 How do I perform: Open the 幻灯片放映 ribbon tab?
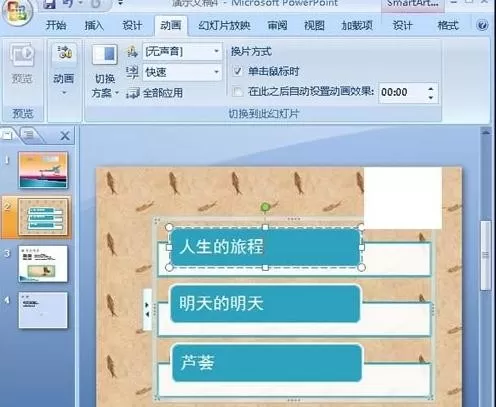pos(224,25)
